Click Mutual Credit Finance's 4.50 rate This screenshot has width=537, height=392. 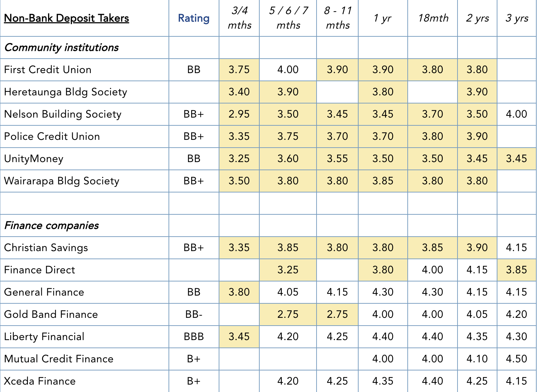pyautogui.click(x=516, y=359)
